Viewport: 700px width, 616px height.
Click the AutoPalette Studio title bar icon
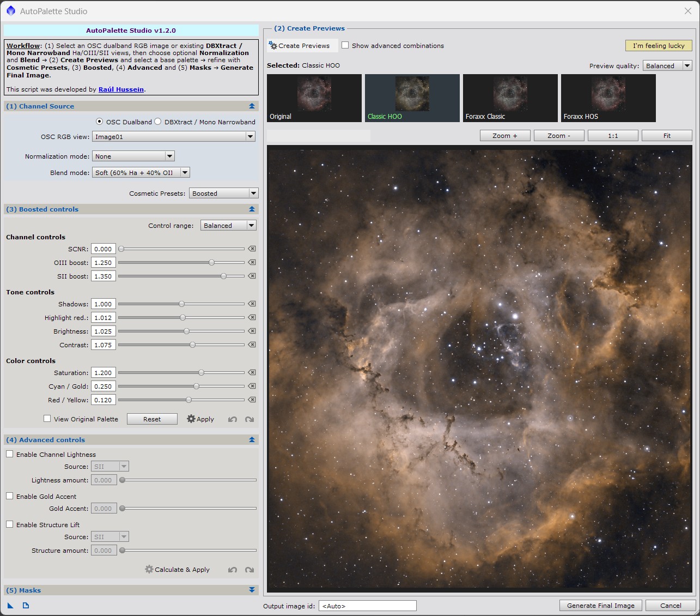pos(10,11)
